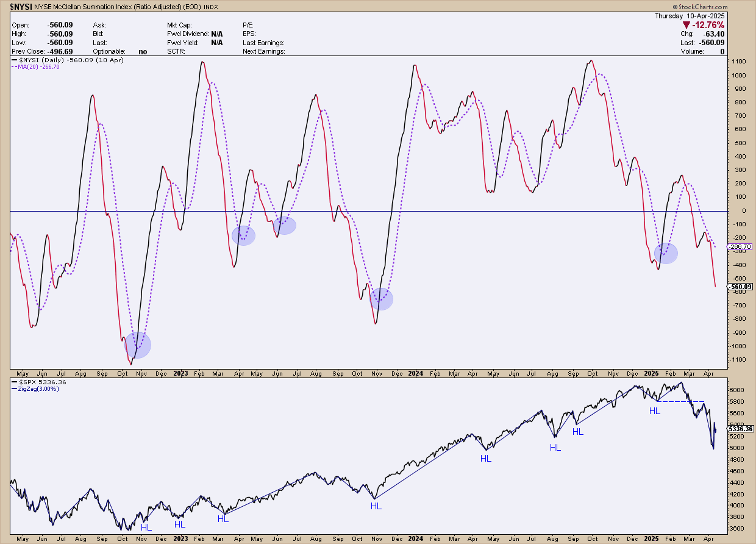The image size is (756, 544).
Task: Click the HL label at the November 2023 low
Action: click(376, 506)
